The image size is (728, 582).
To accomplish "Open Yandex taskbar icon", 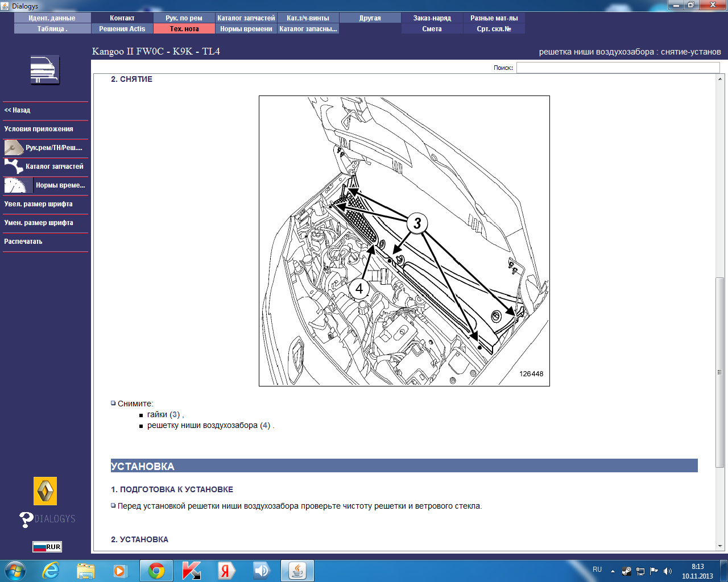I will 226,571.
